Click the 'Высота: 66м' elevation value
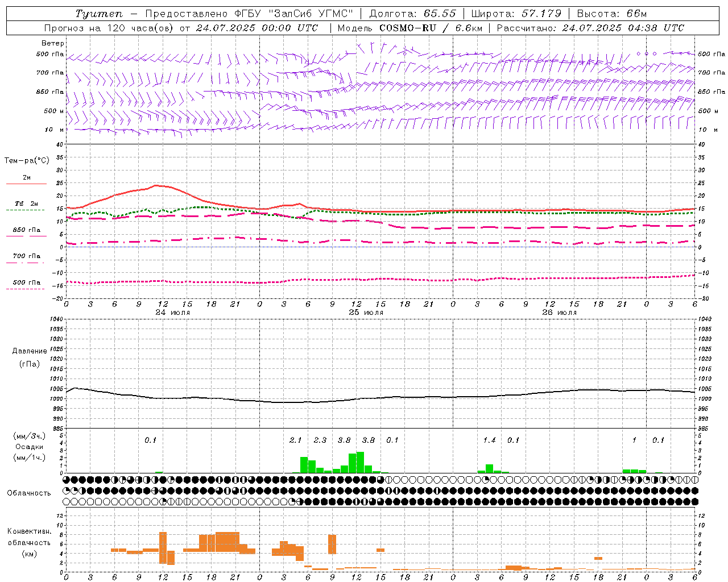 point(612,14)
